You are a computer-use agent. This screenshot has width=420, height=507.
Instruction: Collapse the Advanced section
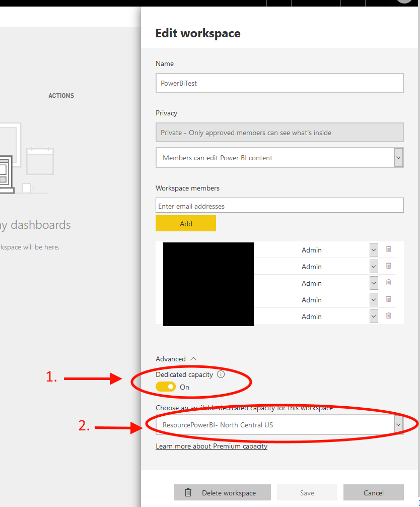[176, 359]
